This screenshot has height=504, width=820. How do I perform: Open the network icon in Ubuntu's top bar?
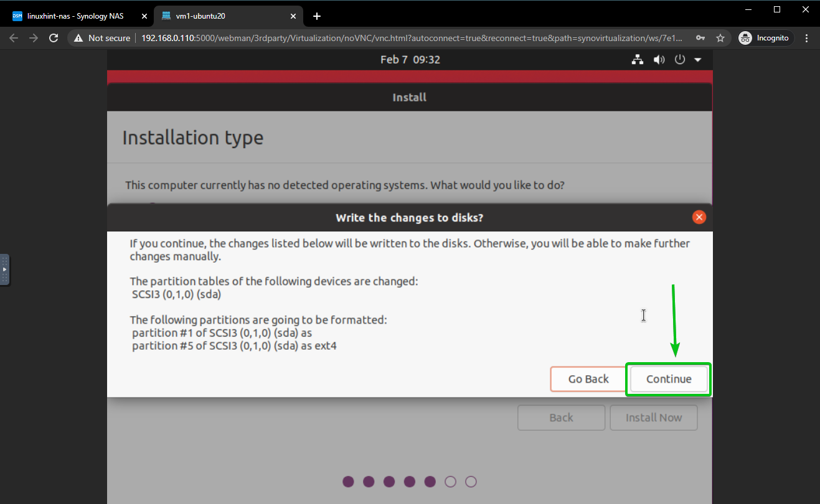[x=637, y=60]
